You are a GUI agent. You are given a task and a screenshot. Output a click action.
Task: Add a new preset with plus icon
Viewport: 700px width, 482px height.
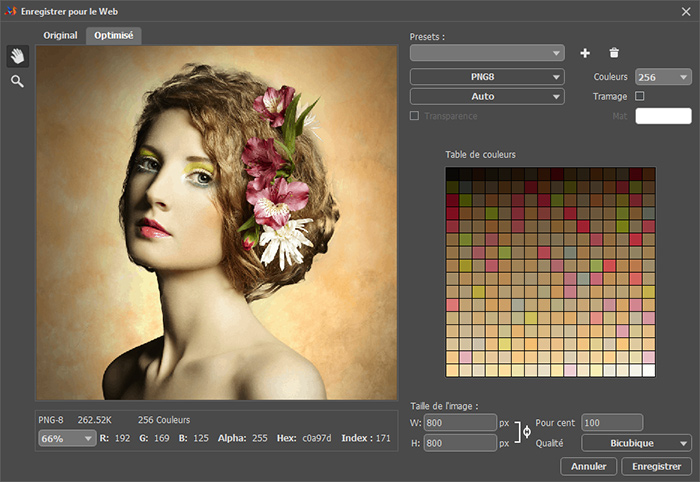coord(585,53)
